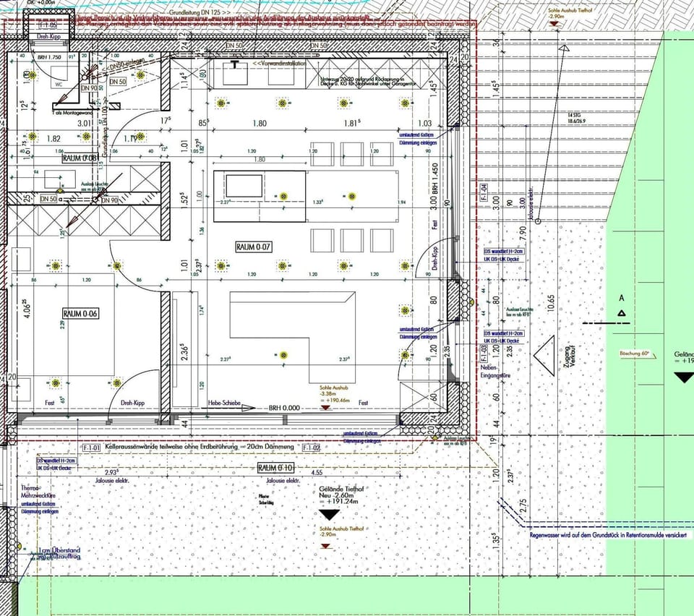The image size is (694, 616).
Task: Click the F-1-05 window tag
Action: tap(48, 25)
